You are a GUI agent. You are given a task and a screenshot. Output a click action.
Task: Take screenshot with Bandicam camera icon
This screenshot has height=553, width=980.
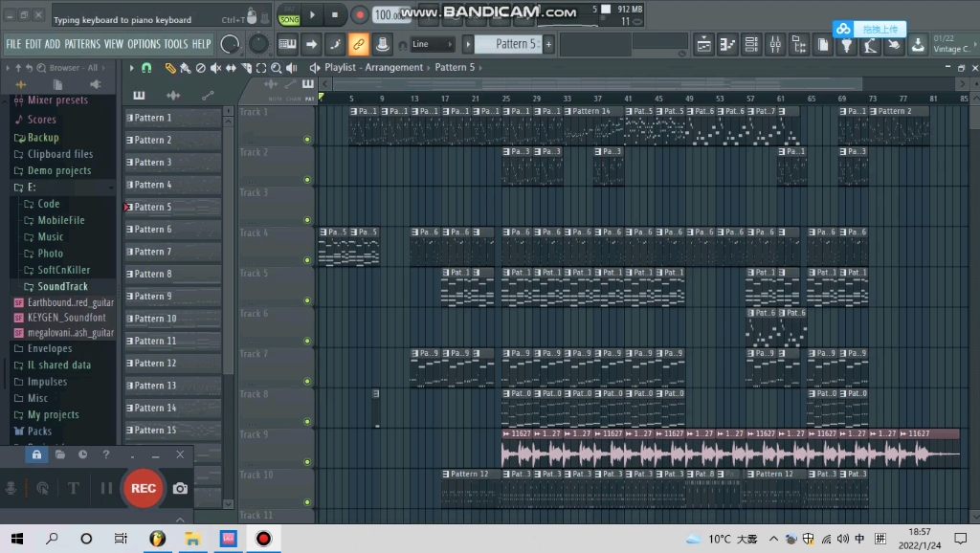coord(180,489)
